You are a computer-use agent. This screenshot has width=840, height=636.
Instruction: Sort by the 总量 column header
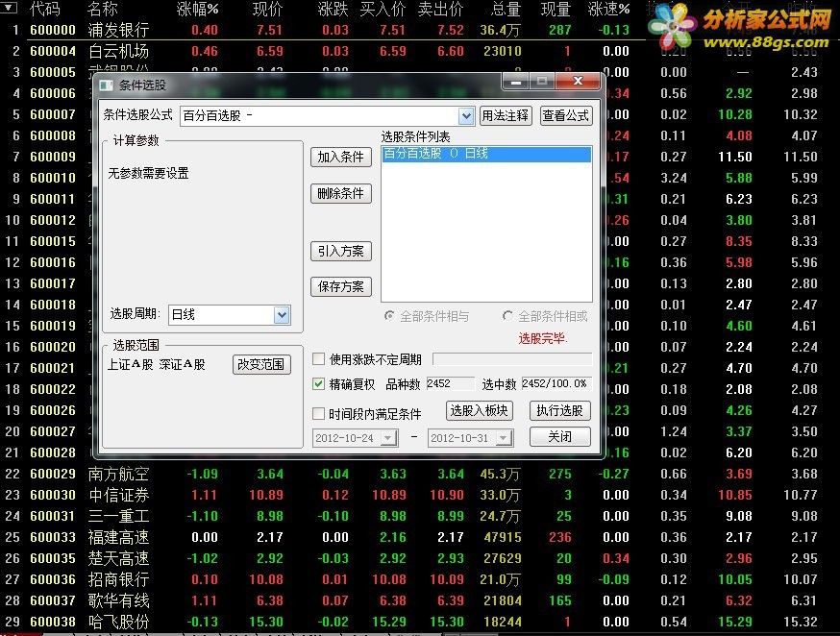click(506, 9)
